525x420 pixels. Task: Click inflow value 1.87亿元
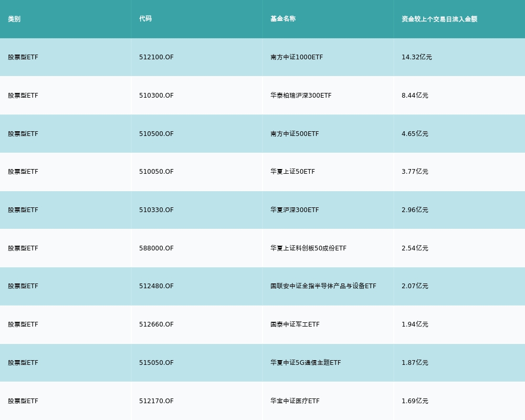point(415,363)
